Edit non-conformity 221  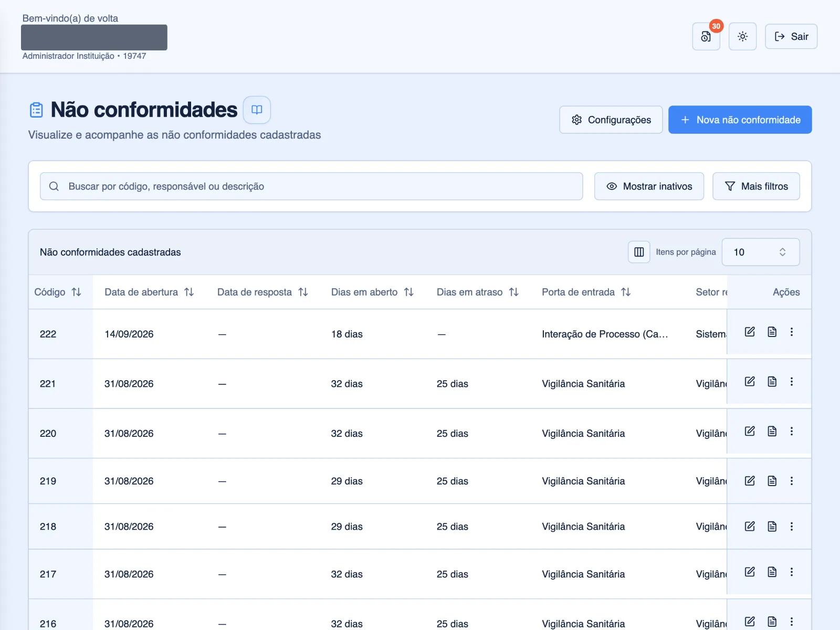[750, 382]
